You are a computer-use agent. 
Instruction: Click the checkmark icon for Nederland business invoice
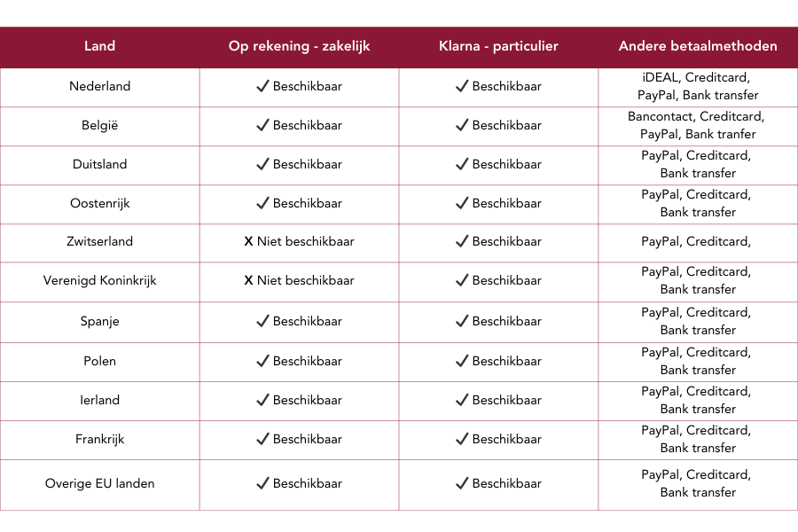(x=262, y=86)
